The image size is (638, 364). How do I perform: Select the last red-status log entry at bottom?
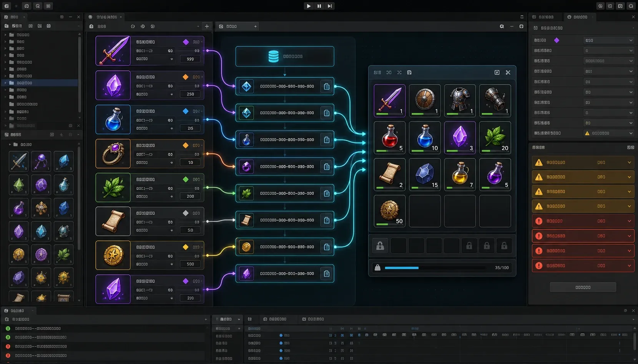(104, 356)
